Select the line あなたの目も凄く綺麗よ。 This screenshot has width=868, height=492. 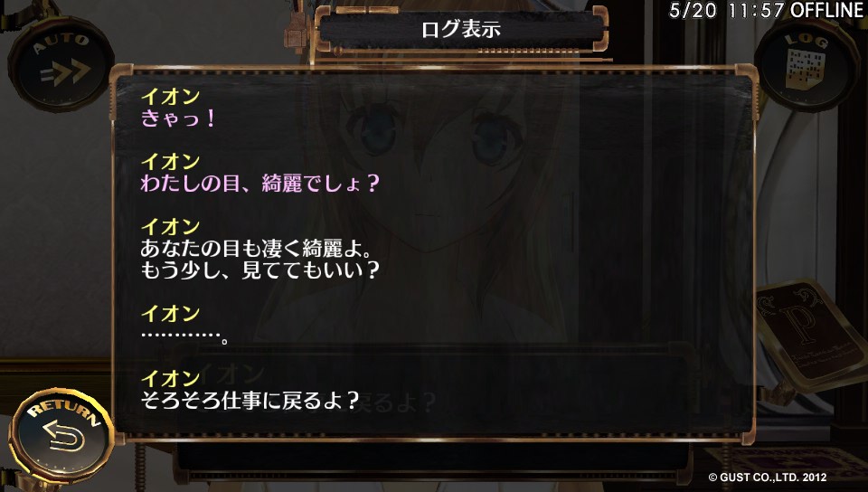click(x=256, y=249)
